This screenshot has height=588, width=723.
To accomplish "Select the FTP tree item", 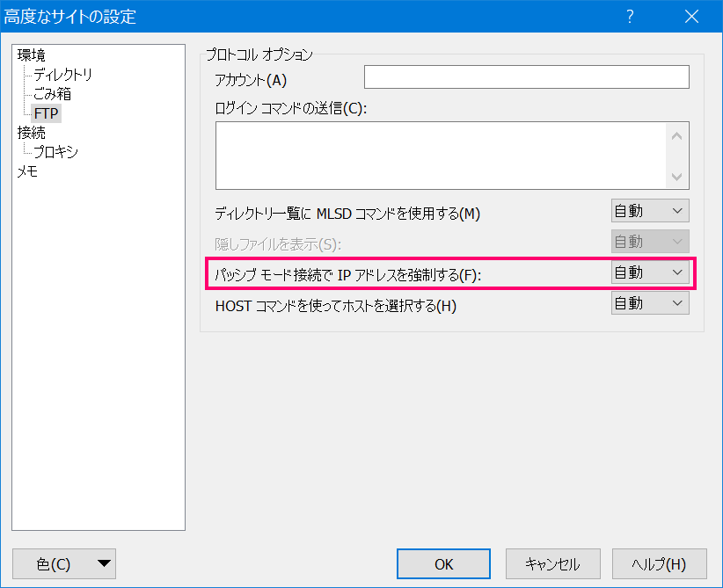I will [x=46, y=113].
